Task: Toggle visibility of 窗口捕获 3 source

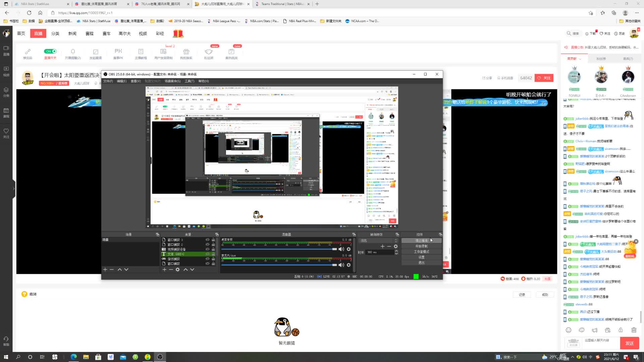Action: [x=207, y=240]
